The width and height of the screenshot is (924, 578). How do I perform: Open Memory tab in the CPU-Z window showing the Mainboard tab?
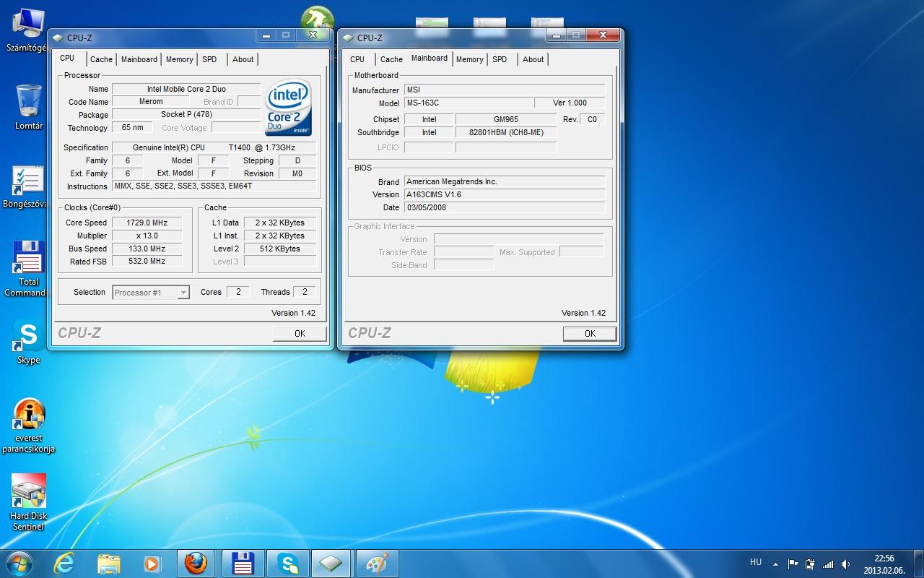(470, 59)
